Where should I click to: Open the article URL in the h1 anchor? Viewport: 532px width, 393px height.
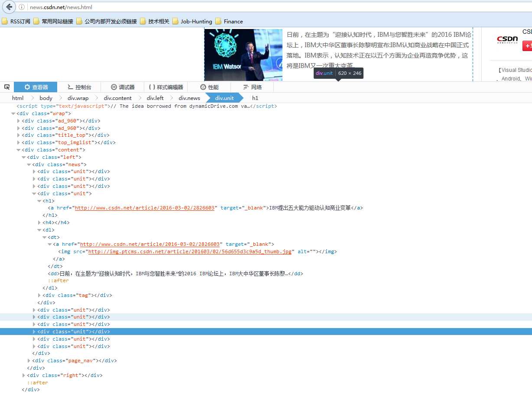pos(145,208)
